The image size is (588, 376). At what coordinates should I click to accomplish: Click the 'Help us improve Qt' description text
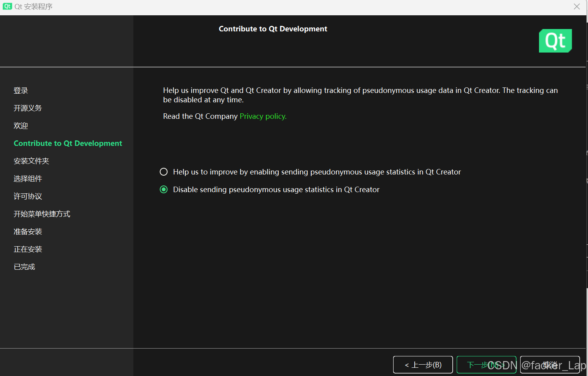pos(360,95)
